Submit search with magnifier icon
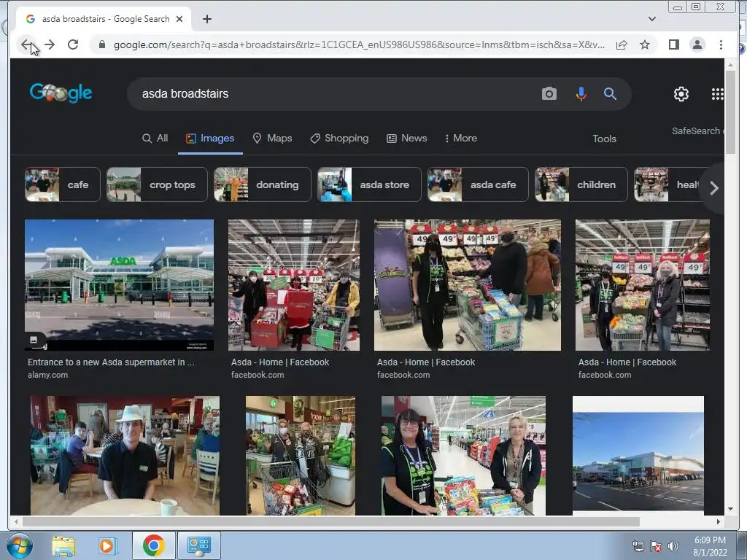747x560 pixels. pos(610,94)
